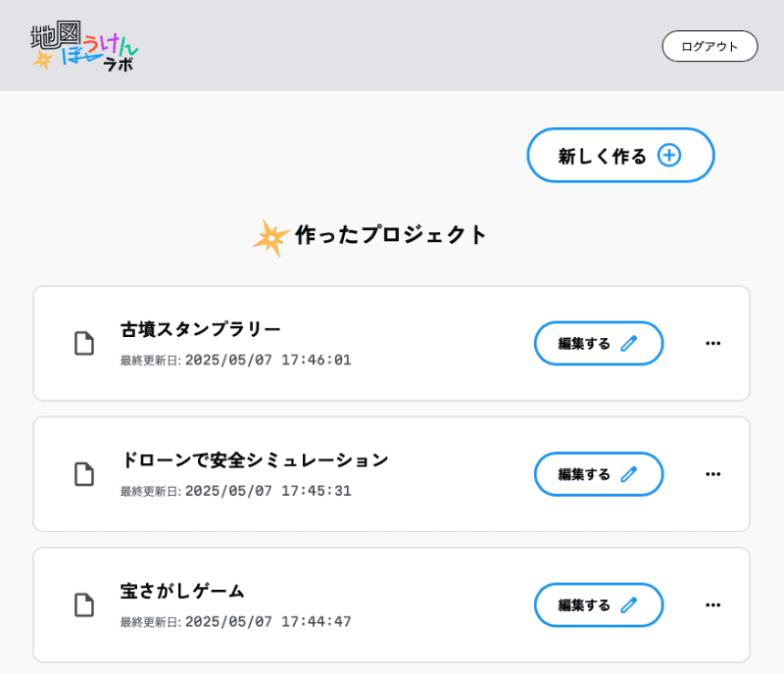Click the 新しく作る button
Image resolution: width=784 pixels, height=674 pixels.
coord(619,155)
